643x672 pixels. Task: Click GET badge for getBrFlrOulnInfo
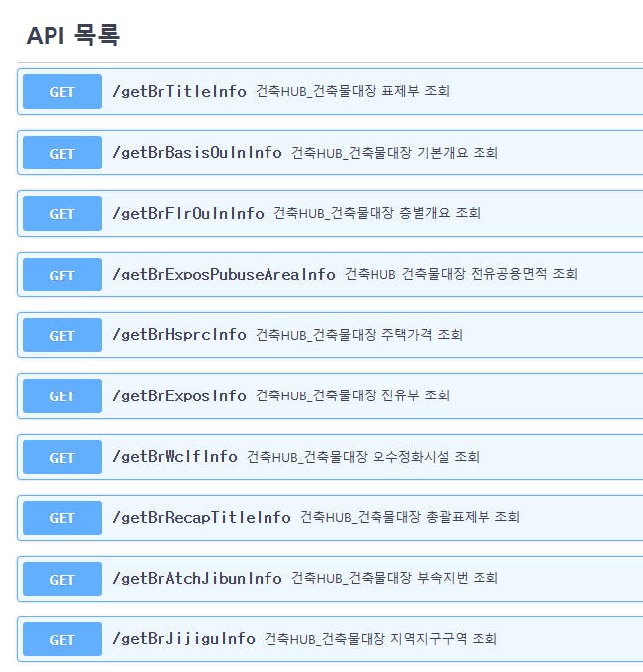pyautogui.click(x=62, y=214)
